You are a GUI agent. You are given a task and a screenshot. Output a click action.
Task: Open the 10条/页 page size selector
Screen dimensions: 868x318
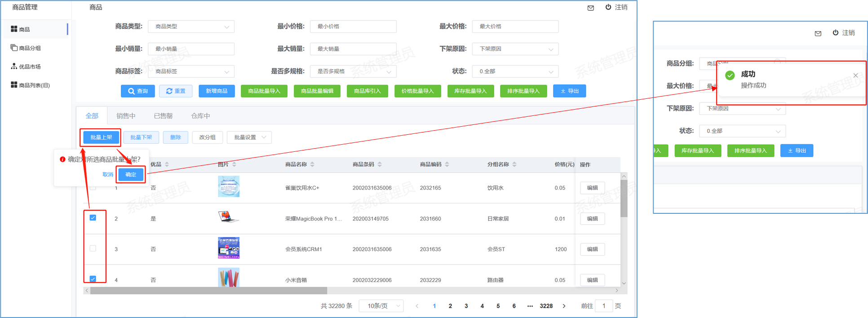tap(381, 306)
